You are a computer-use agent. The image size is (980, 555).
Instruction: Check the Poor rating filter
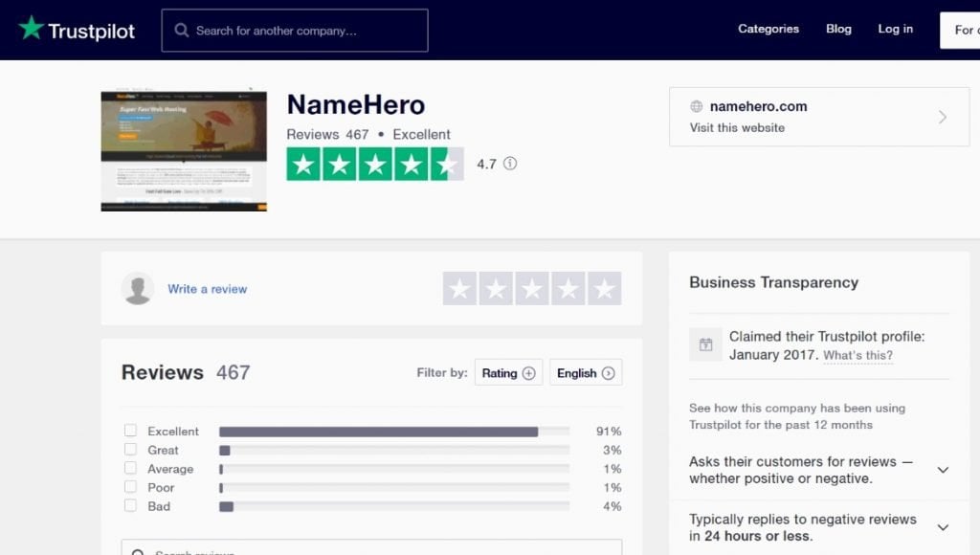(130, 486)
